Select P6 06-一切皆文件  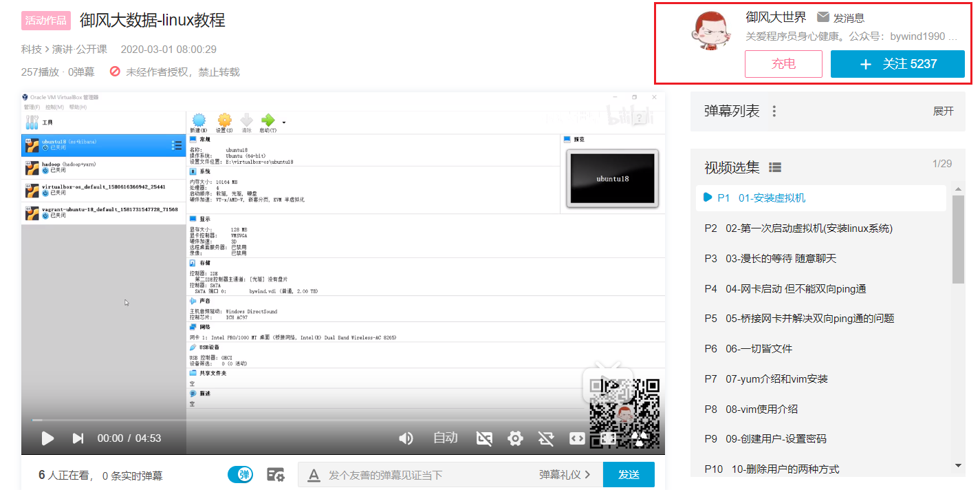(x=821, y=349)
